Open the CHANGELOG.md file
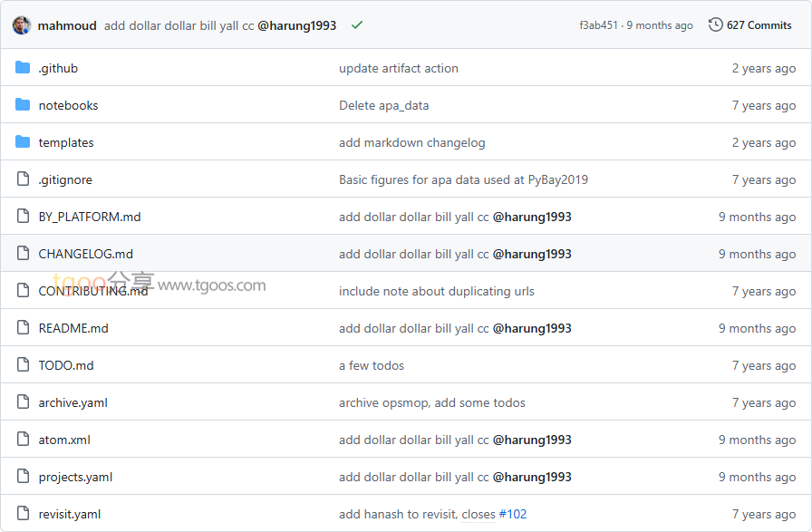 [x=85, y=254]
